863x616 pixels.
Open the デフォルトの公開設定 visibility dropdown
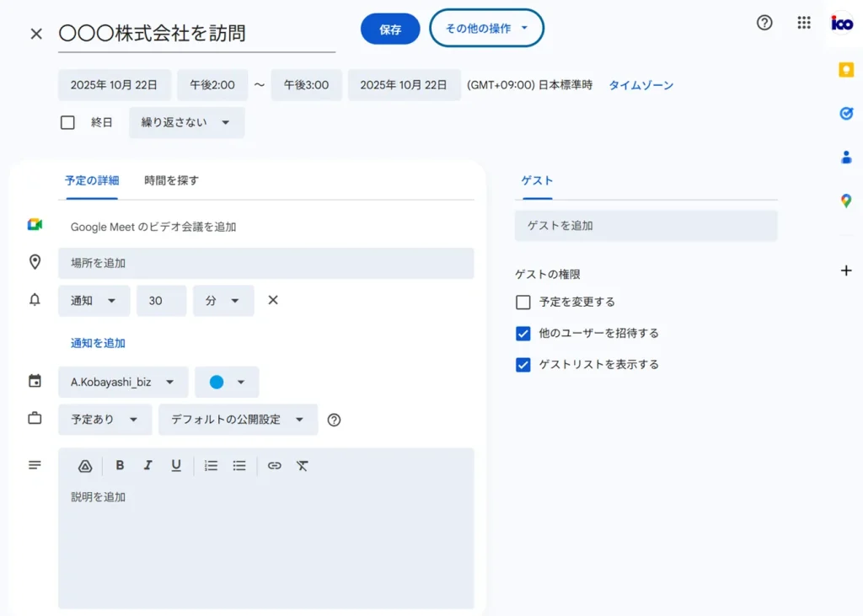point(238,420)
